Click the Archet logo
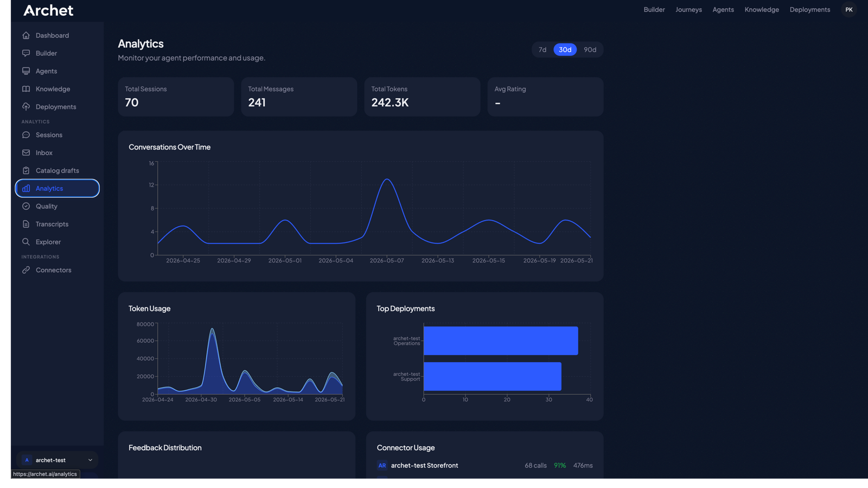Viewport: 868px width, 488px height. (48, 10)
